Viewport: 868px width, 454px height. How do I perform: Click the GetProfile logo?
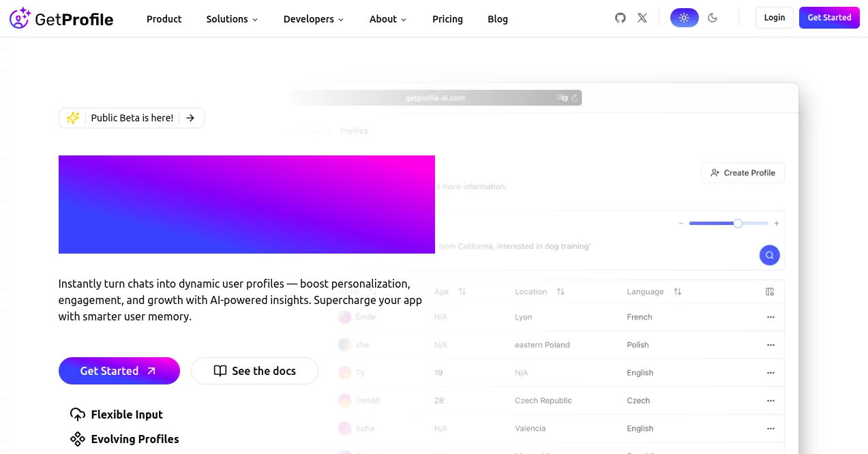[x=61, y=18]
